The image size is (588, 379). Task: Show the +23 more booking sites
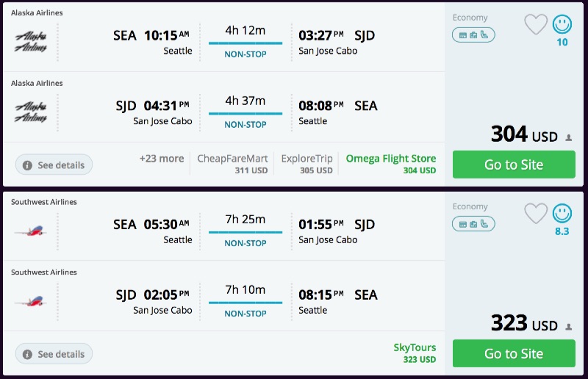[162, 159]
